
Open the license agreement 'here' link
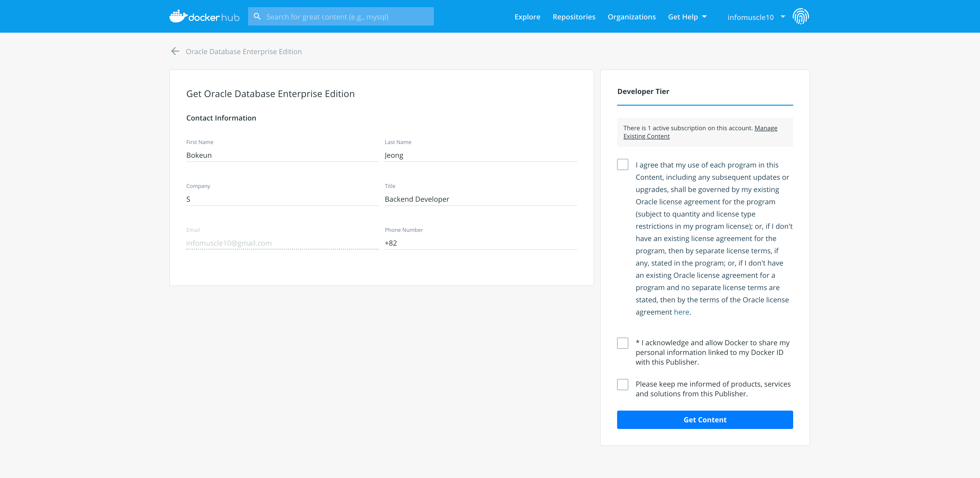[681, 312]
